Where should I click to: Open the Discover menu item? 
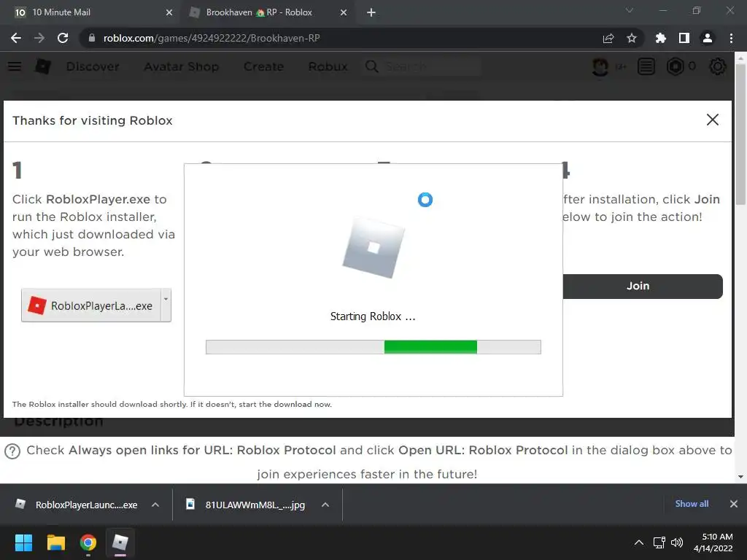(93, 66)
